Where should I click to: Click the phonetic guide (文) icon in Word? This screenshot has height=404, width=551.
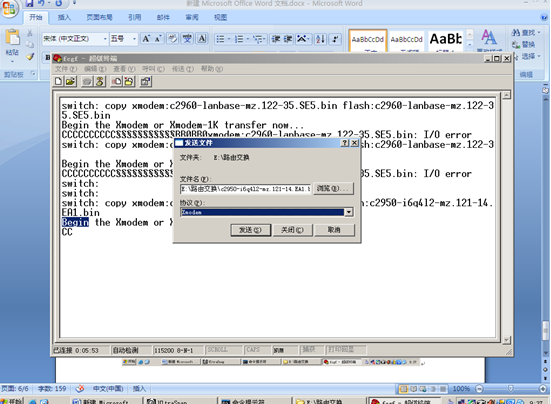pos(187,39)
